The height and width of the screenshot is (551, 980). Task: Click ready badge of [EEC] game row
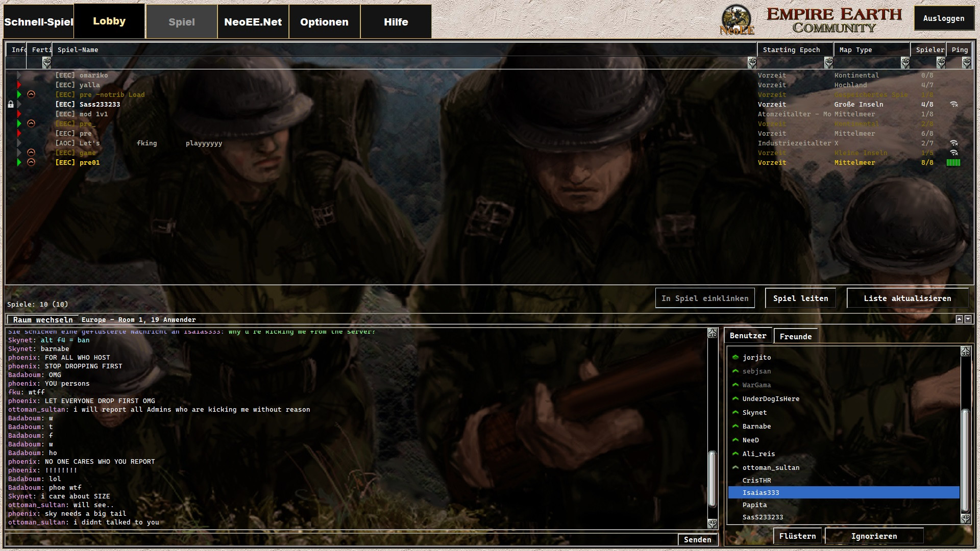(31, 153)
